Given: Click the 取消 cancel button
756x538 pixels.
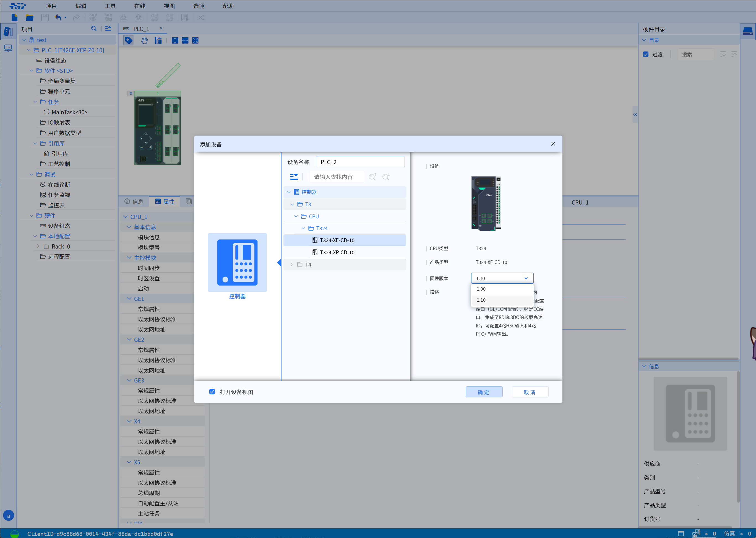Looking at the screenshot, I should pyautogui.click(x=530, y=392).
